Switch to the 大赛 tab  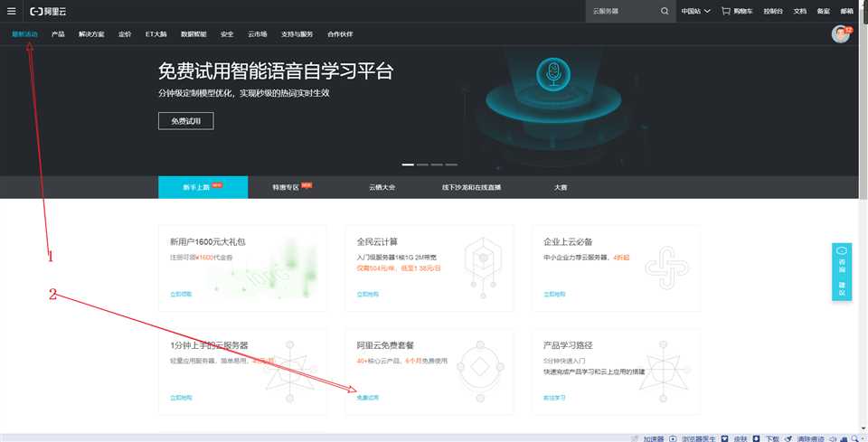point(561,187)
